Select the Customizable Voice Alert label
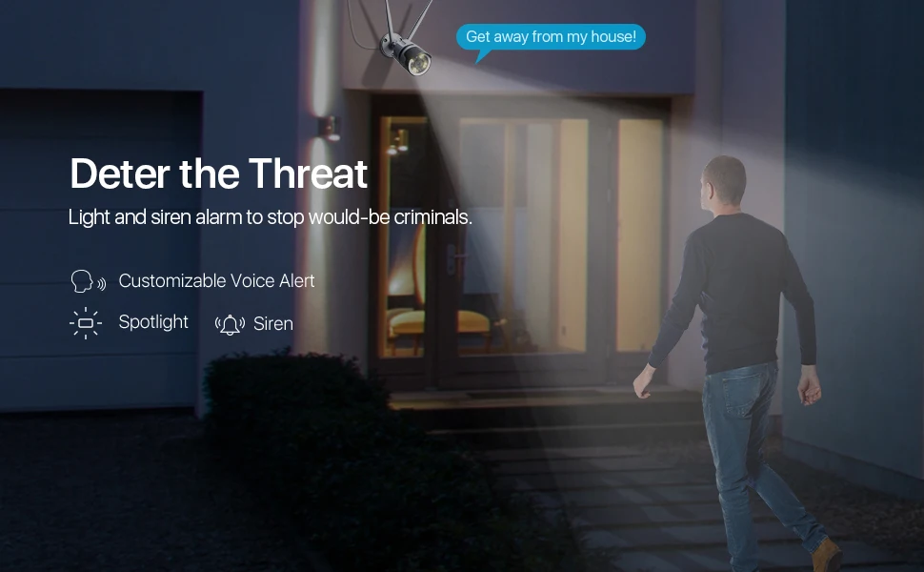The width and height of the screenshot is (924, 572). coord(216,280)
